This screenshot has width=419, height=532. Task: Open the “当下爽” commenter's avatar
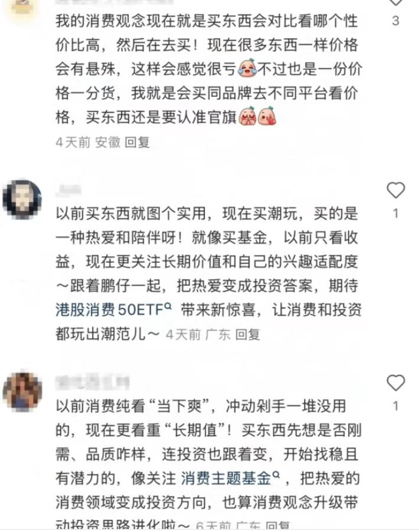point(22,391)
